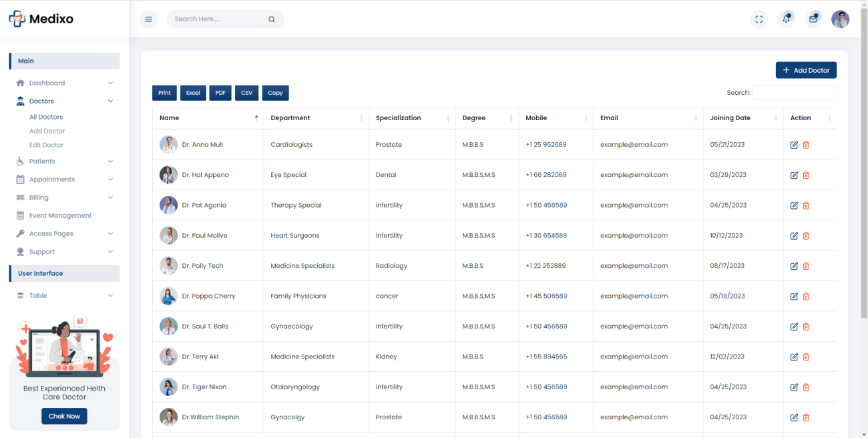Viewport: 868px width, 438px height.
Task: Open the user profile avatar
Action: coord(840,19)
